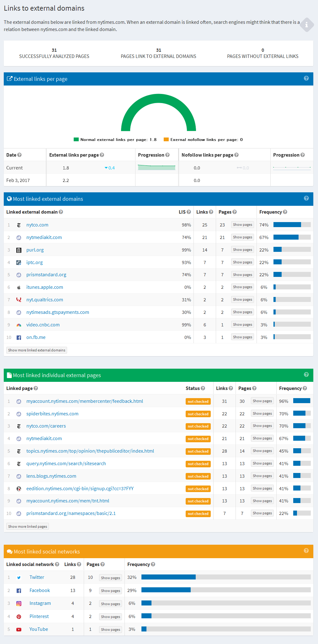Open help icon in Most linked individual external pages header
This screenshot has width=318, height=644.
point(306,375)
